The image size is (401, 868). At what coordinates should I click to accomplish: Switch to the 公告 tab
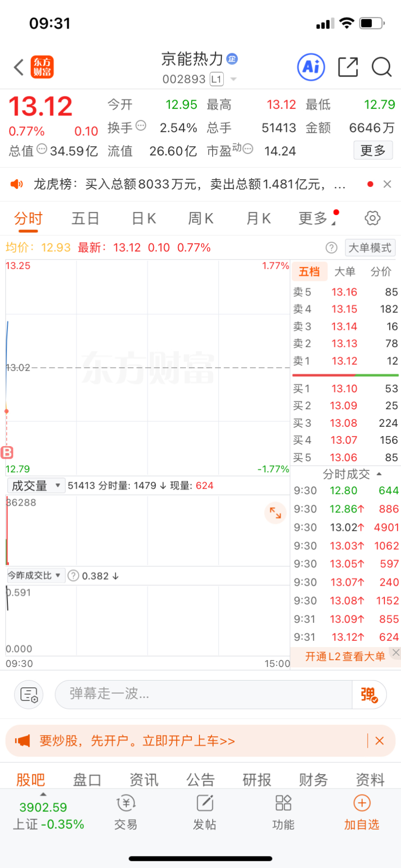pos(200,779)
